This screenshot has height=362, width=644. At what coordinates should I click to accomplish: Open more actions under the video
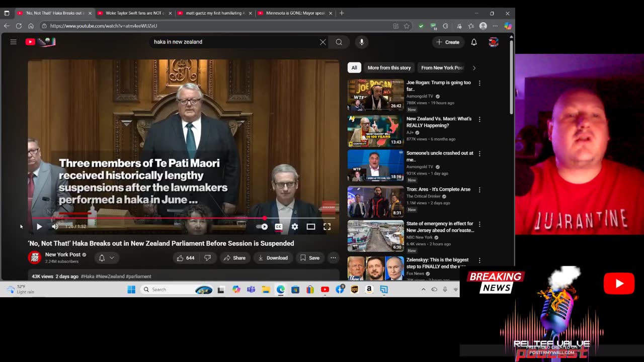tap(333, 258)
